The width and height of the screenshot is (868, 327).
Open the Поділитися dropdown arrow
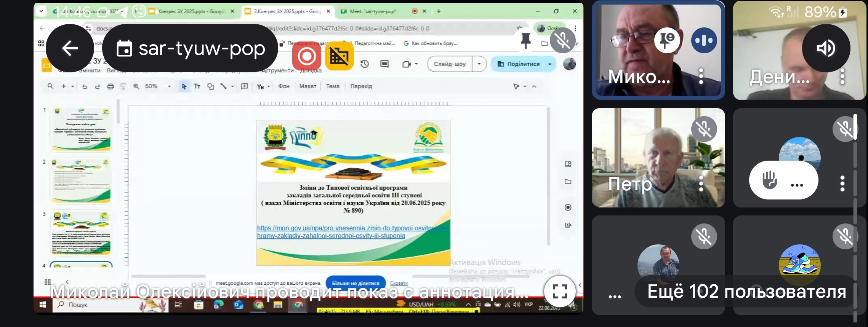click(x=550, y=64)
